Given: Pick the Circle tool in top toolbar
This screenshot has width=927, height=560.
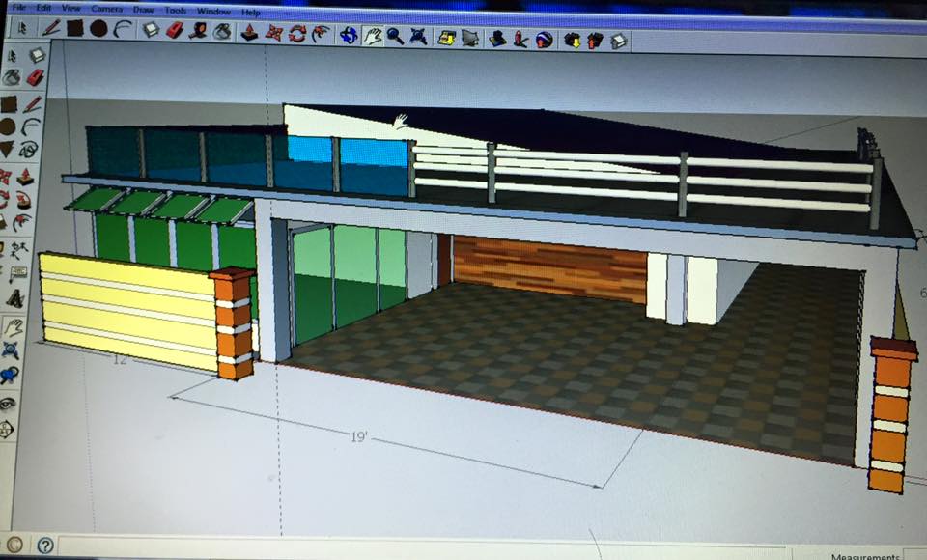Looking at the screenshot, I should pyautogui.click(x=98, y=28).
